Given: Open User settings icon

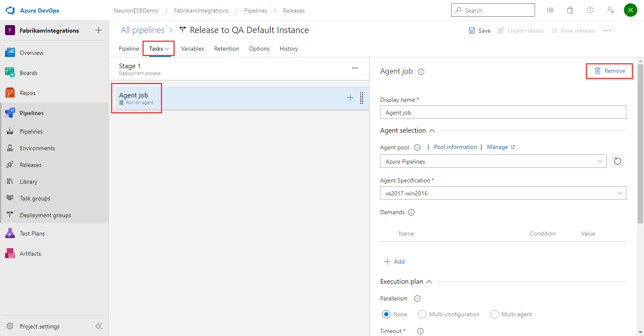Looking at the screenshot, I should [x=610, y=10].
